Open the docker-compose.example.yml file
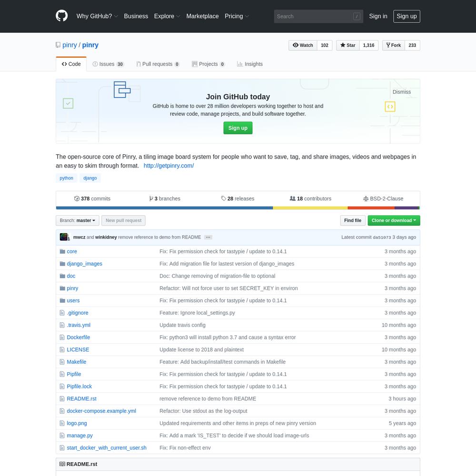The height and width of the screenshot is (476, 476). pos(101,411)
